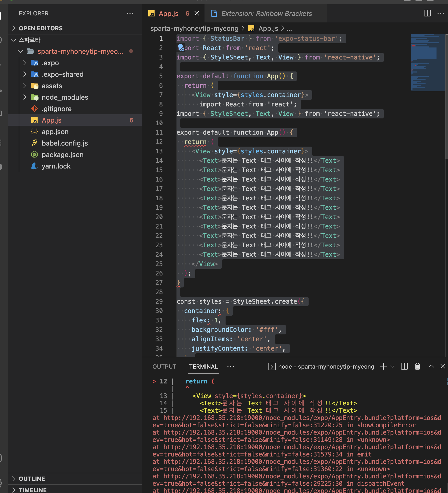The height and width of the screenshot is (493, 448).
Task: Place cursor on line number 12
Action: tap(159, 142)
